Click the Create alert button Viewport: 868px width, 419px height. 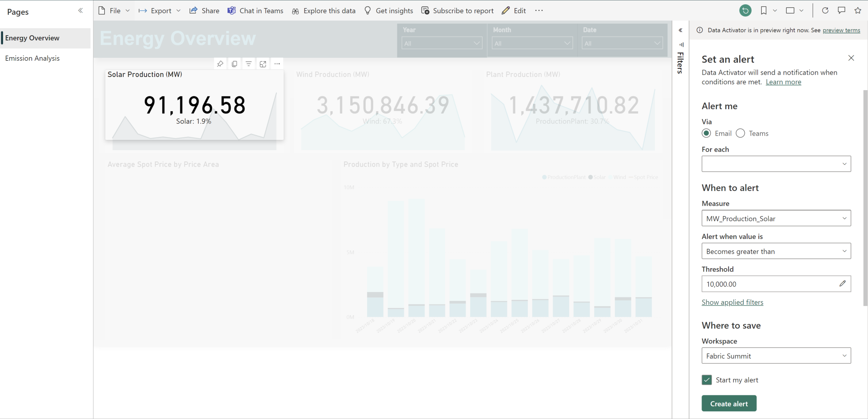pos(729,403)
